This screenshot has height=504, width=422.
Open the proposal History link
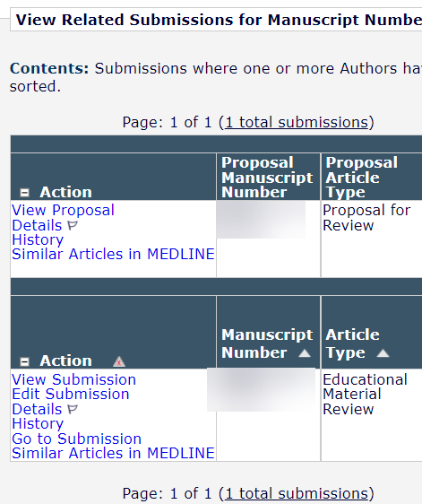pyautogui.click(x=38, y=239)
